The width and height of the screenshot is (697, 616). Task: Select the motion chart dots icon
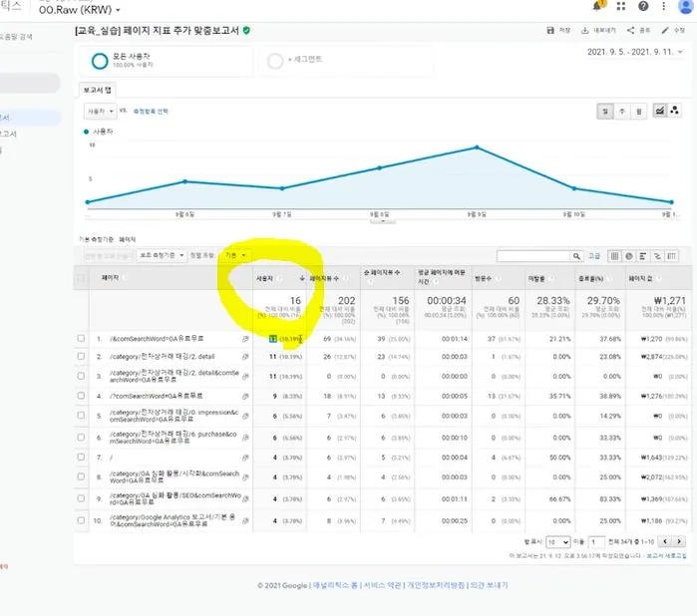(674, 111)
